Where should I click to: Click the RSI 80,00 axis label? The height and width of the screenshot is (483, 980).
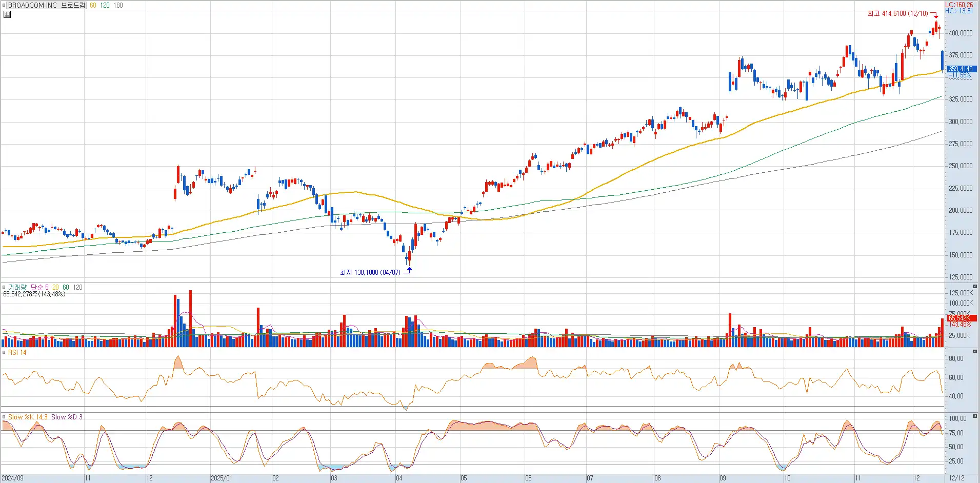(956, 358)
